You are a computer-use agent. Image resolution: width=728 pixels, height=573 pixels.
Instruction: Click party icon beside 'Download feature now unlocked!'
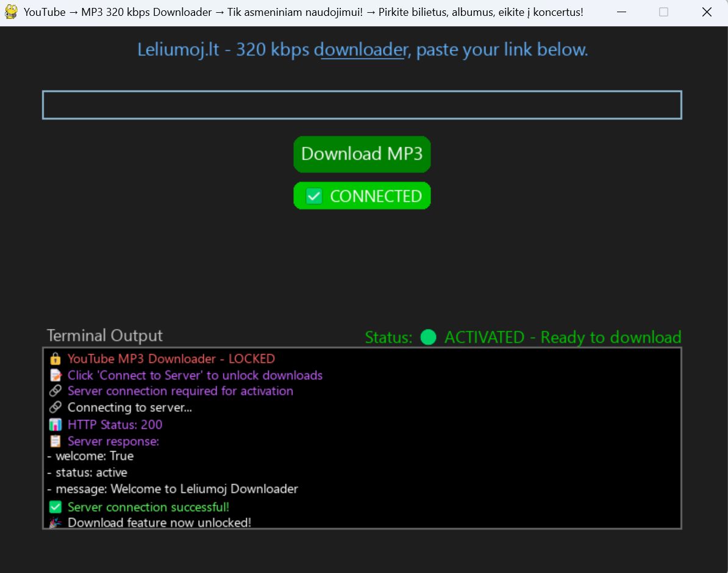pos(55,523)
